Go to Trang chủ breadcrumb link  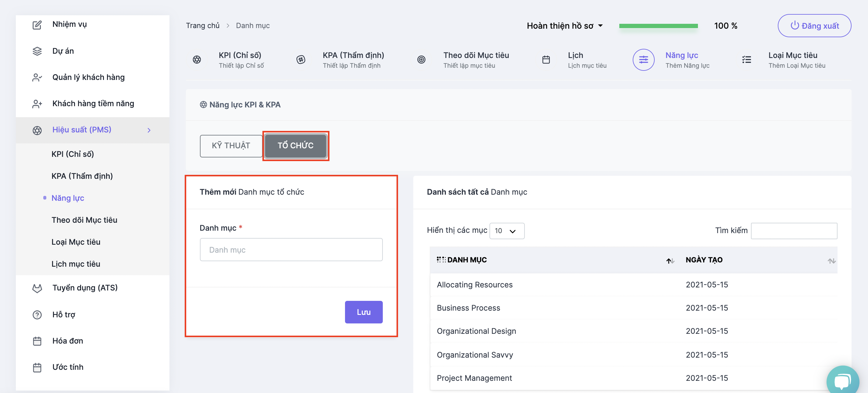click(203, 26)
